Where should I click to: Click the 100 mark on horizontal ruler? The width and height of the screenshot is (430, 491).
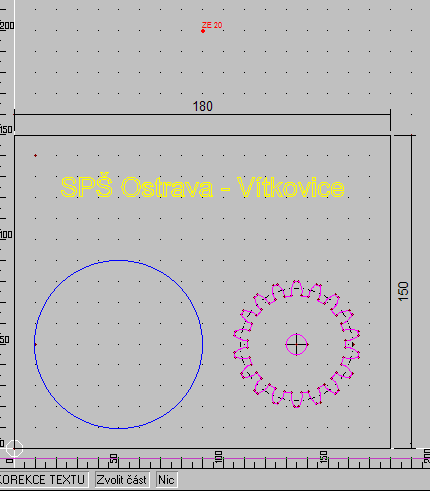pos(218,456)
